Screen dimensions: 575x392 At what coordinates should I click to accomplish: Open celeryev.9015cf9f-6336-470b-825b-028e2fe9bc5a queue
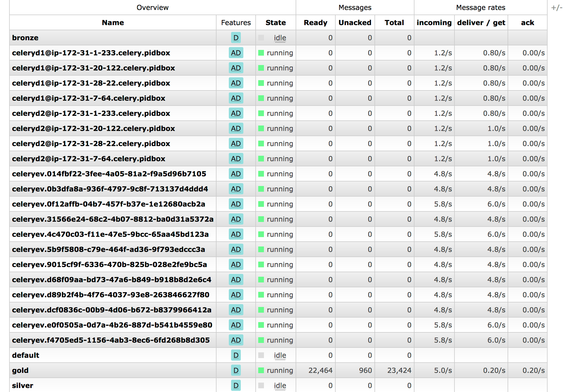click(109, 264)
